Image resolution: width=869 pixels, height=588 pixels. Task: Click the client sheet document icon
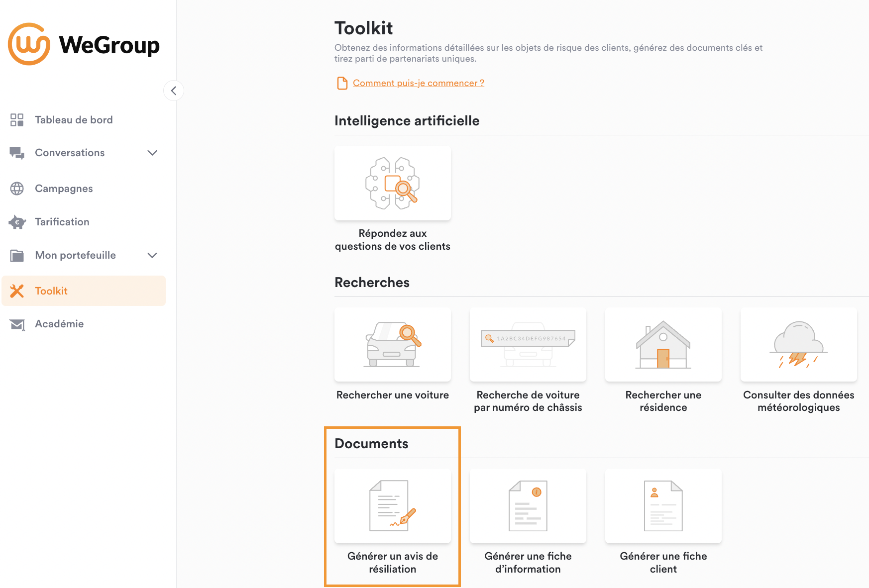(x=663, y=506)
